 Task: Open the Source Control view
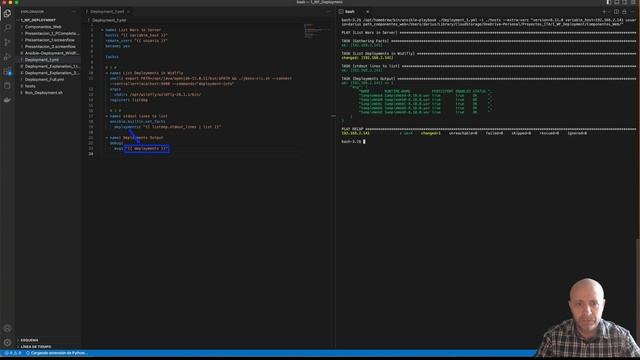click(7, 42)
